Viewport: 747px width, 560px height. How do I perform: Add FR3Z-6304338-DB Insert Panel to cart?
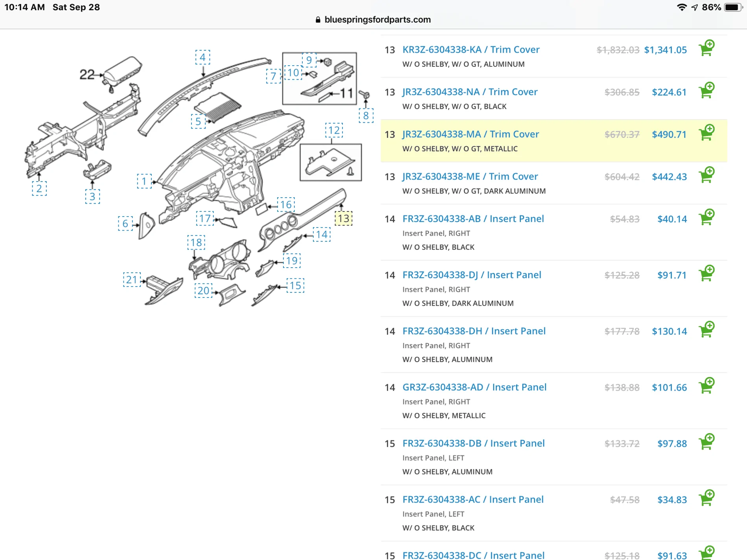click(x=707, y=442)
